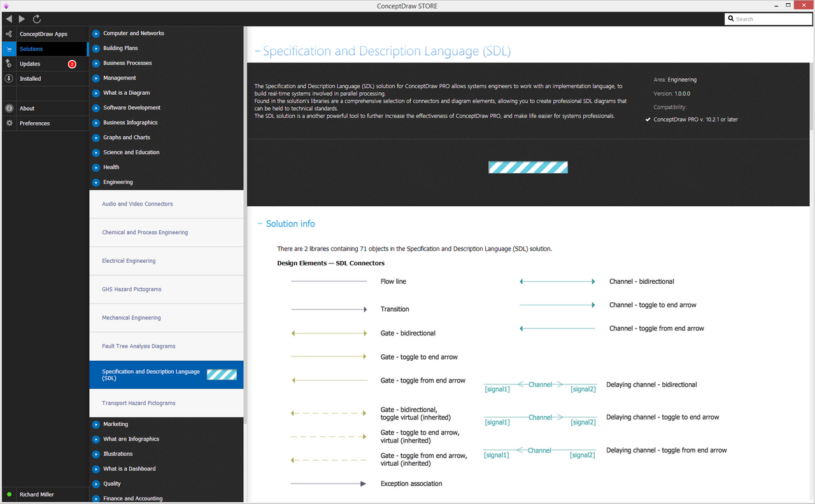Open the Electrical Engineering solution
Viewport: 815px width, 504px height.
coord(167,261)
